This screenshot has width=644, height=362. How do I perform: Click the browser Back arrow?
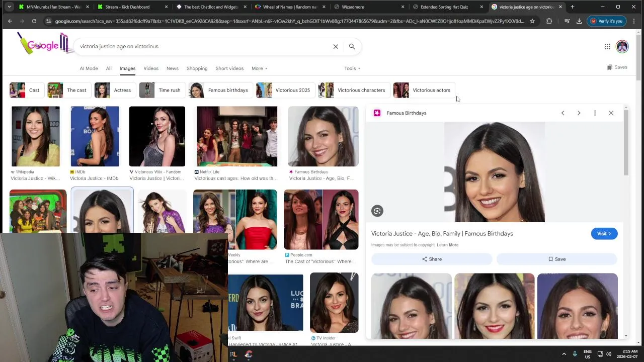pos(10,21)
